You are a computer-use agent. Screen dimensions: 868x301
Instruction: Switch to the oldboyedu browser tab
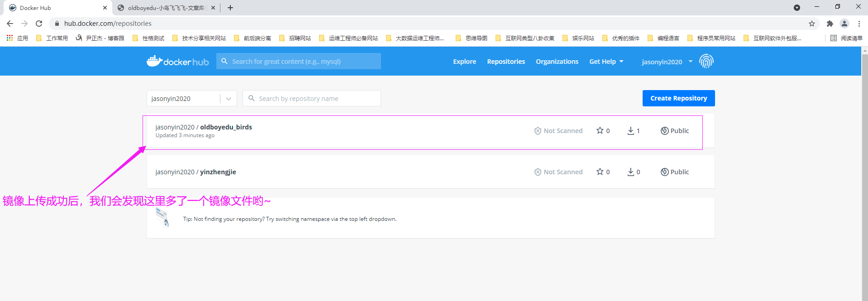(165, 8)
